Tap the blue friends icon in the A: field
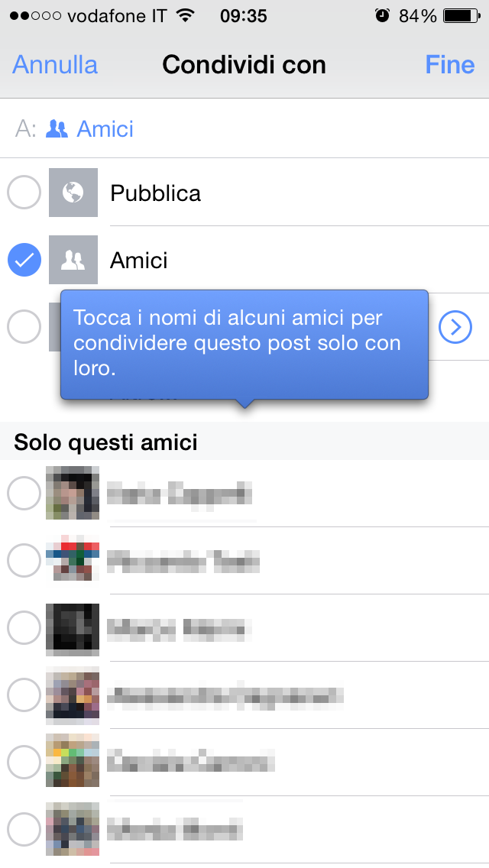 tap(57, 129)
